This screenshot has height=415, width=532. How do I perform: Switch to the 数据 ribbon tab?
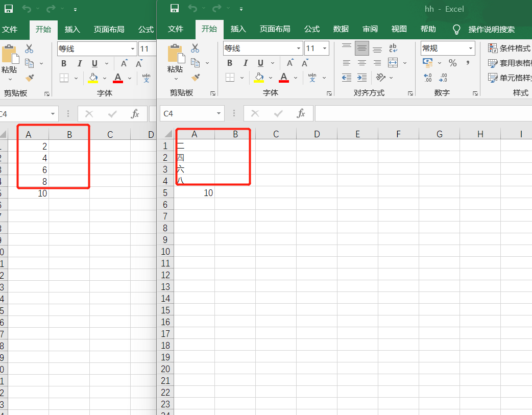(341, 29)
